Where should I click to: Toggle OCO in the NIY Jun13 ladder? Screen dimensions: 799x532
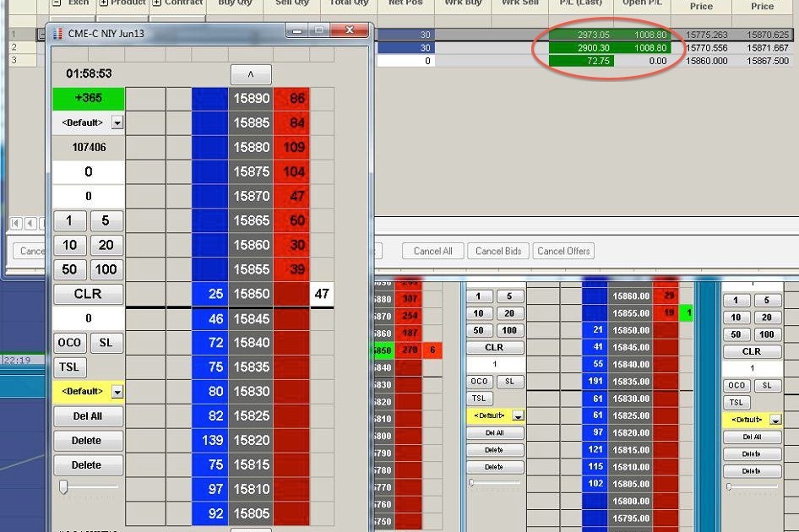70,343
